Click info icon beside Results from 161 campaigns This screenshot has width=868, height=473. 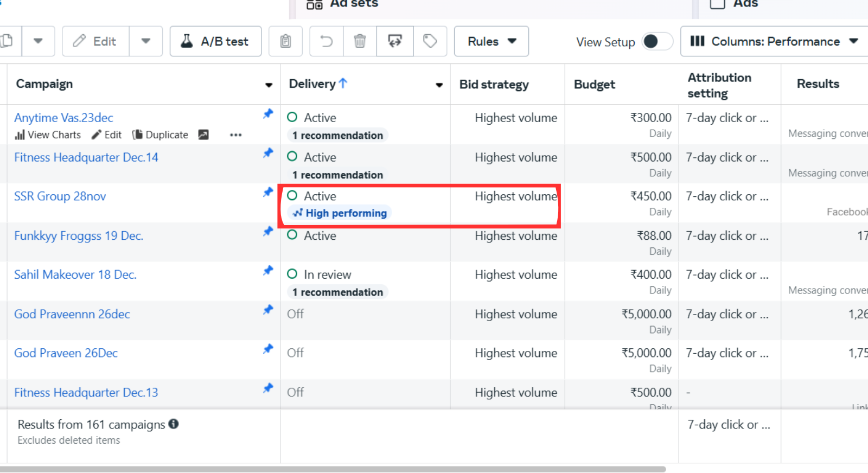click(x=174, y=424)
